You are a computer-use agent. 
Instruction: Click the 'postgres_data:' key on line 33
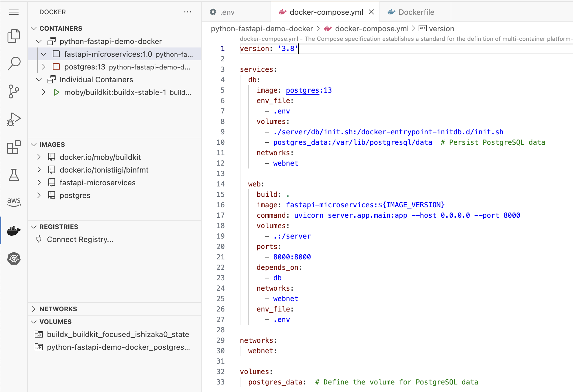coord(277,382)
